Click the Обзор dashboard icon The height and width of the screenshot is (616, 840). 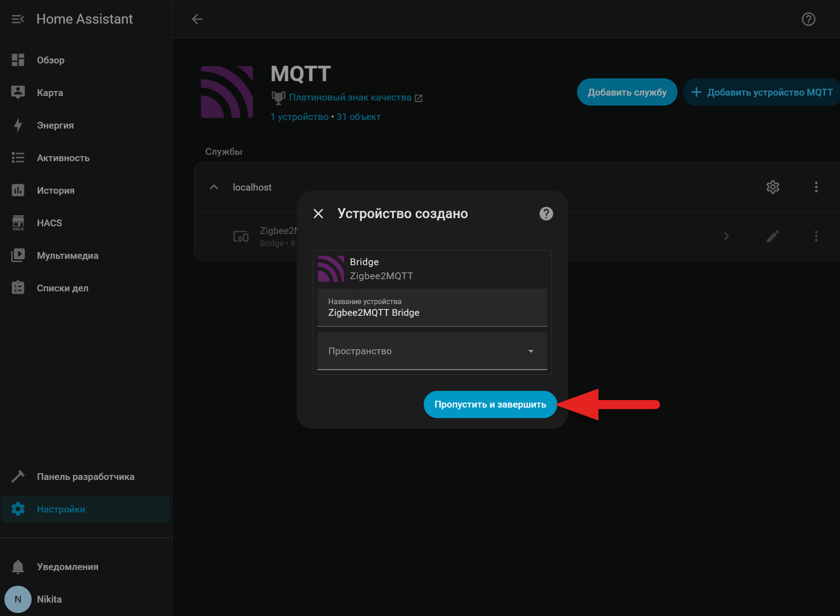(18, 60)
